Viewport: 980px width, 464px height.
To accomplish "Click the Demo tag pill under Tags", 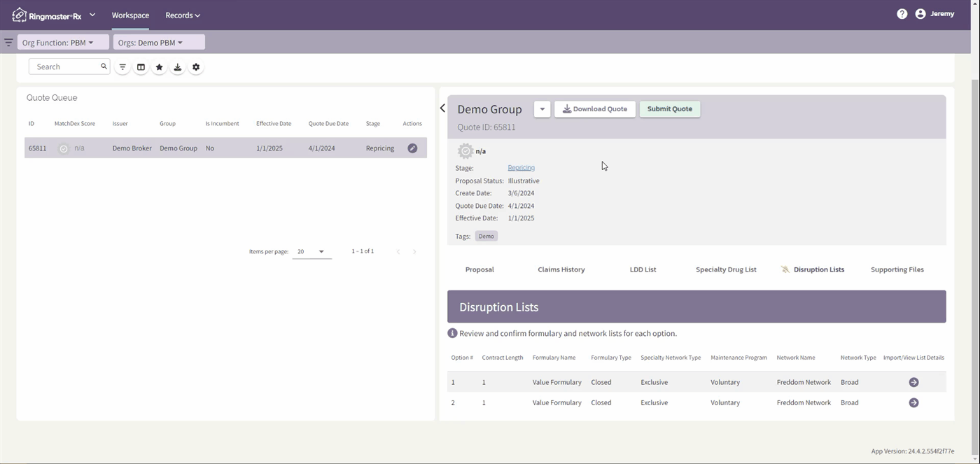I will click(x=486, y=236).
